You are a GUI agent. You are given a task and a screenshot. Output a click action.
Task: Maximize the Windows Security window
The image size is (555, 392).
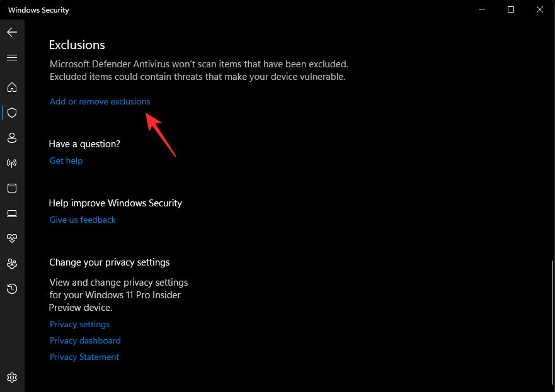point(511,9)
